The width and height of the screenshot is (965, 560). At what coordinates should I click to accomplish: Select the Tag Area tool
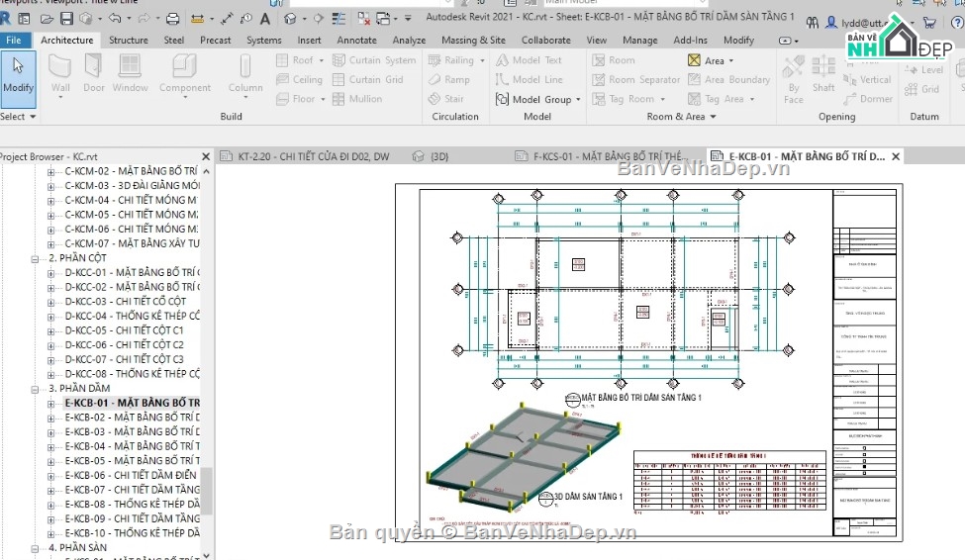[x=716, y=99]
